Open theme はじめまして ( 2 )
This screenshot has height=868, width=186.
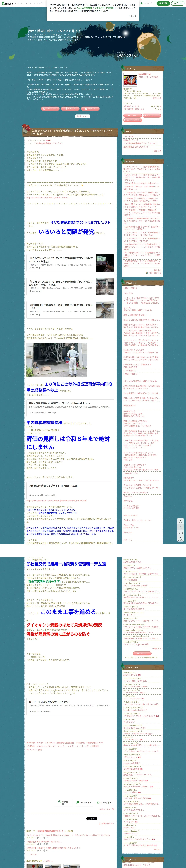[x=131, y=140]
